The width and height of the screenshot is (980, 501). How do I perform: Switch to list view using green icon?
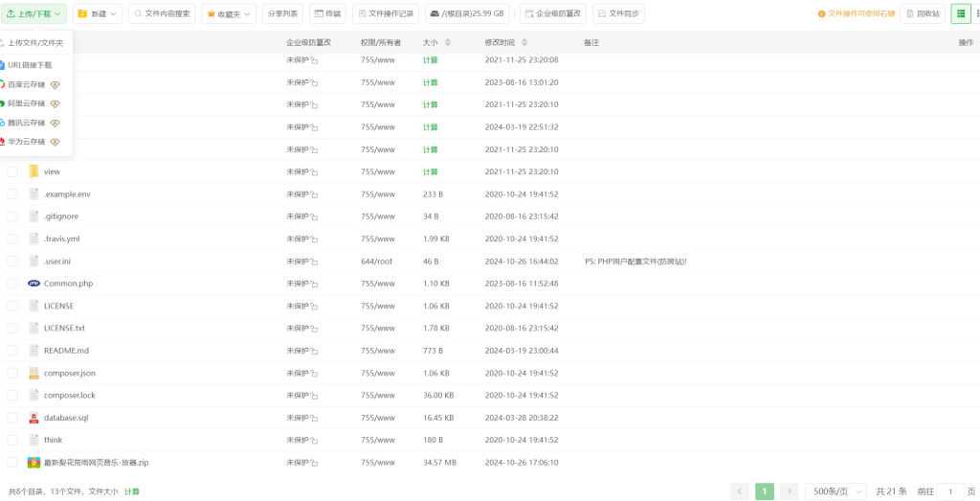[x=960, y=14]
